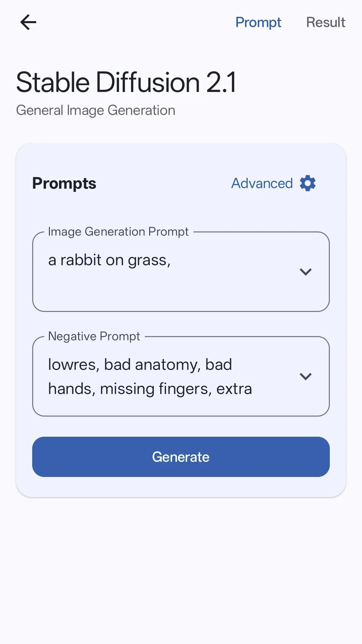The image size is (362, 644).
Task: Click the Advanced link text
Action: tap(262, 183)
